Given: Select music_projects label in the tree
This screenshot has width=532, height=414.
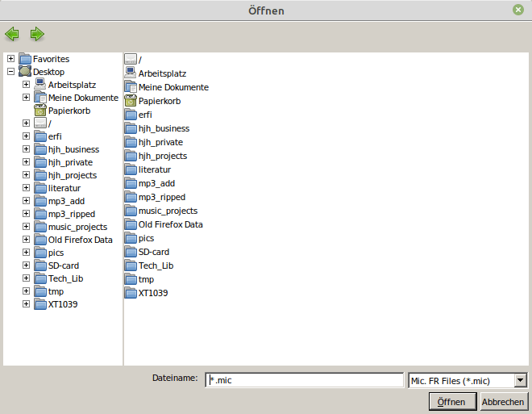Looking at the screenshot, I should (x=77, y=227).
